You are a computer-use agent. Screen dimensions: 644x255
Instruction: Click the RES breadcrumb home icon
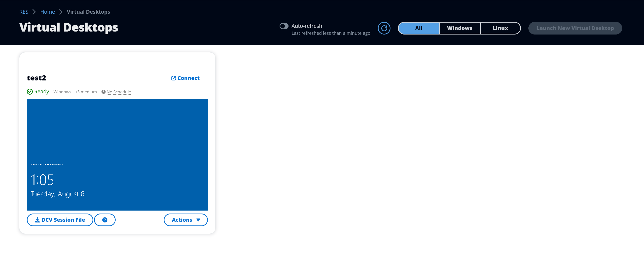(24, 11)
